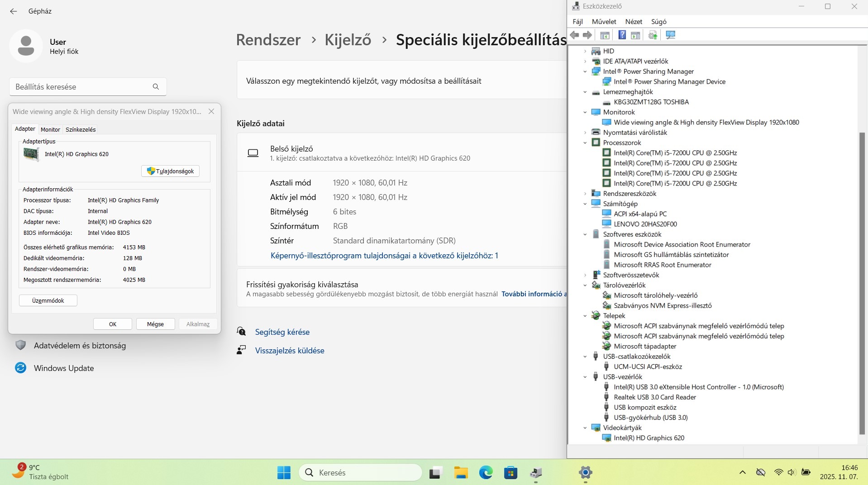The height and width of the screenshot is (485, 868).
Task: Click the Belső kijelző monitor icon
Action: pyautogui.click(x=253, y=153)
